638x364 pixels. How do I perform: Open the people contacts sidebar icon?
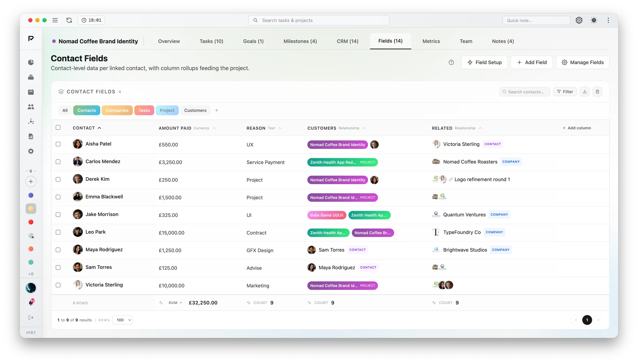(31, 107)
